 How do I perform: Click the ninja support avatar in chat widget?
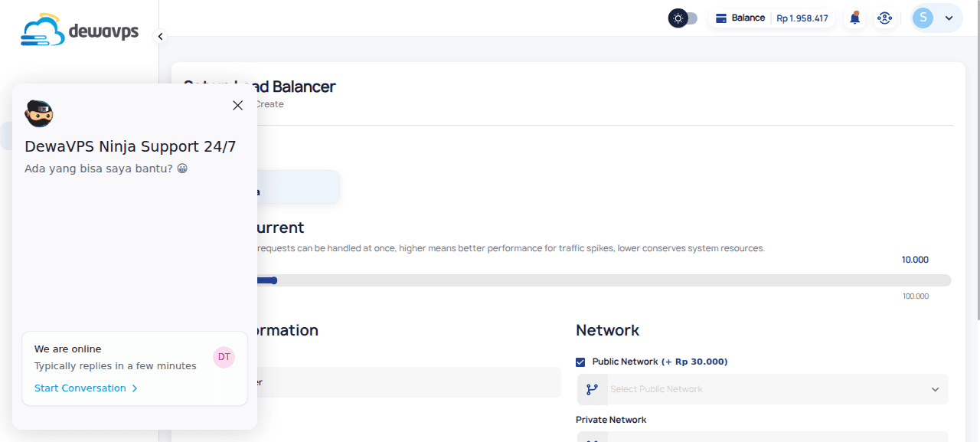tap(39, 113)
